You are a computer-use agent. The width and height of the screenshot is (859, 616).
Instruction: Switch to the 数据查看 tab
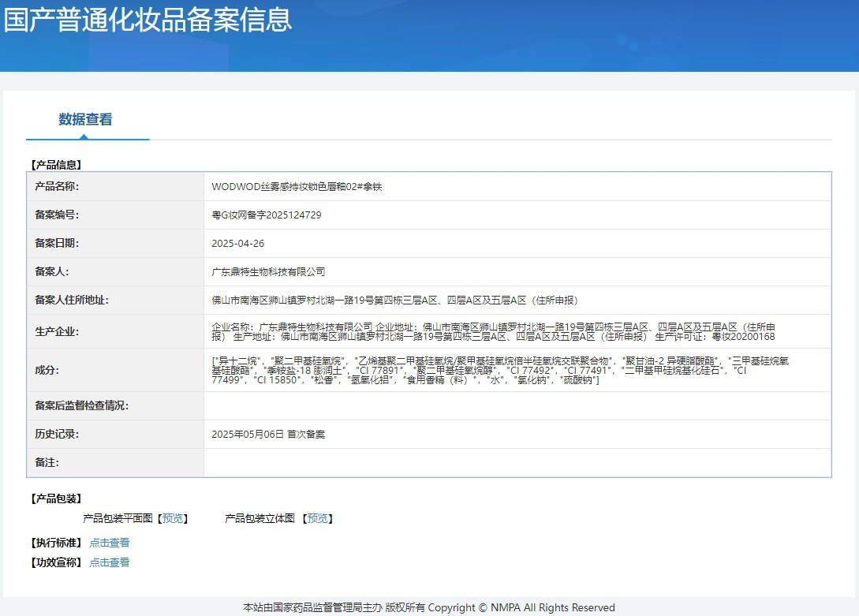tap(85, 120)
